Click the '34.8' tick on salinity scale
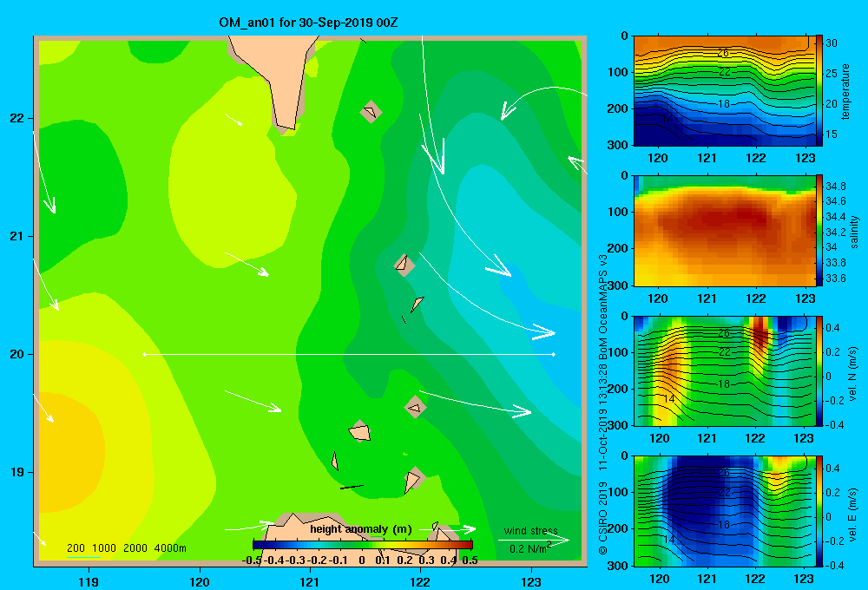868x590 pixels. 835,186
